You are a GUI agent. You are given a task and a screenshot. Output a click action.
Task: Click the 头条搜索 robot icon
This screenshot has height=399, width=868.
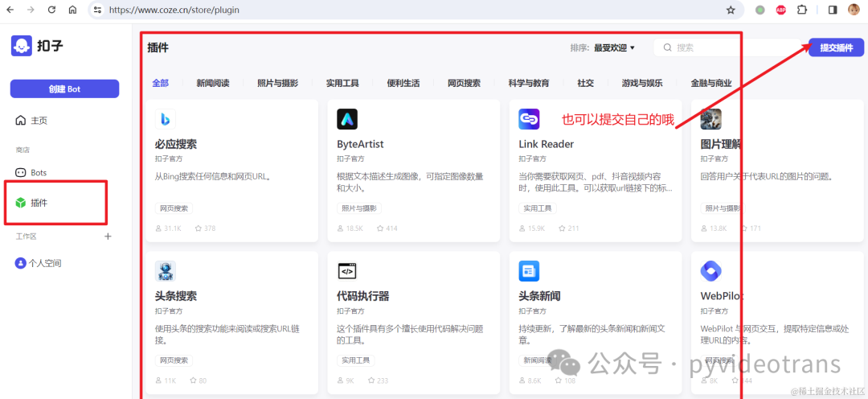(166, 271)
